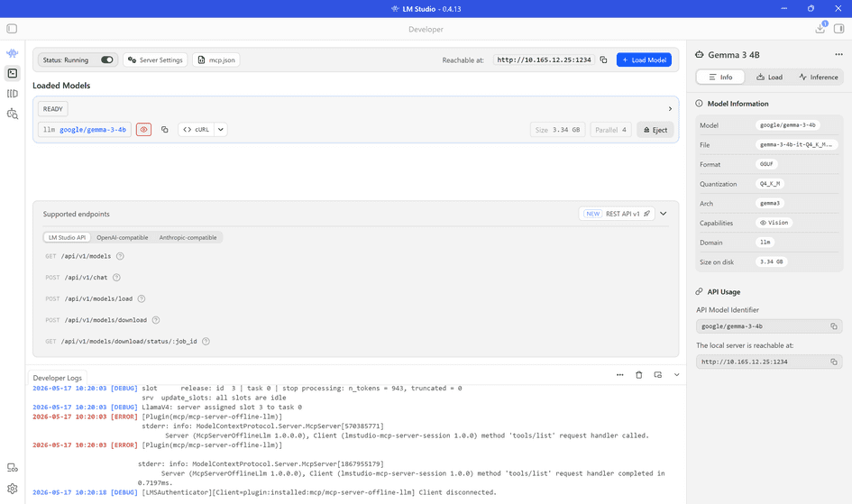The image size is (852, 504).
Task: Show help for POST /api/v1/models/download
Action: coord(156,320)
